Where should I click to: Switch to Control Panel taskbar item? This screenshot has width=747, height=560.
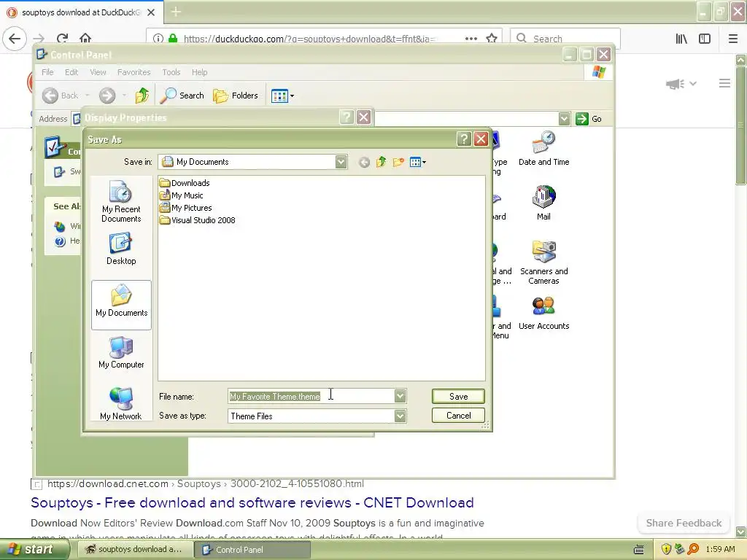click(252, 550)
